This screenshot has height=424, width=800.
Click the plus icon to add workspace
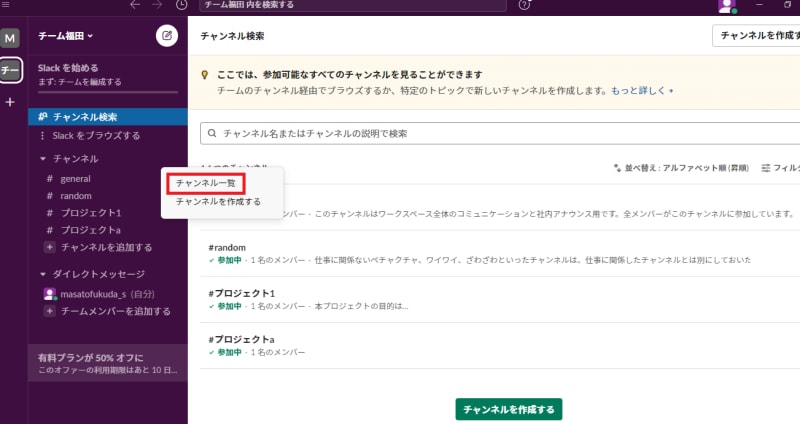(x=10, y=102)
